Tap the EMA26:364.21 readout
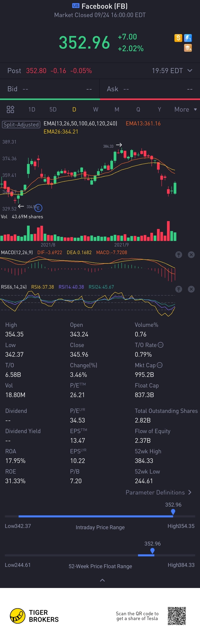This screenshot has height=644, width=200. (61, 132)
